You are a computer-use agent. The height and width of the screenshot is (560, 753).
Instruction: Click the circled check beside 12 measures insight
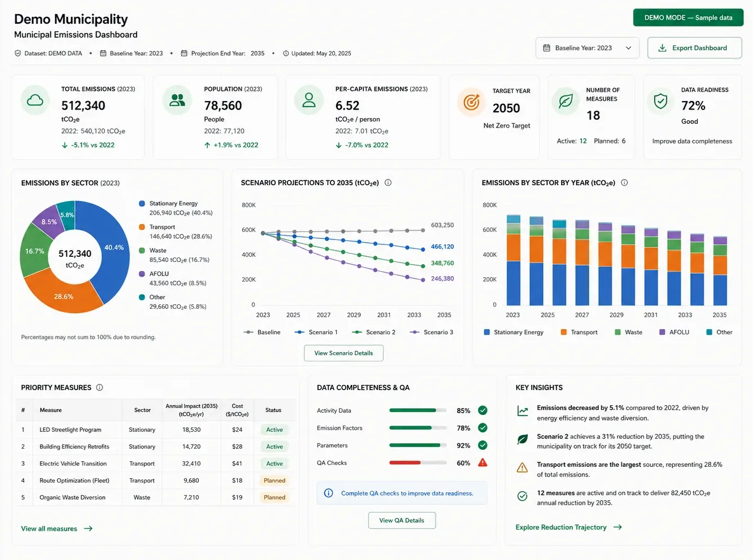tap(523, 496)
